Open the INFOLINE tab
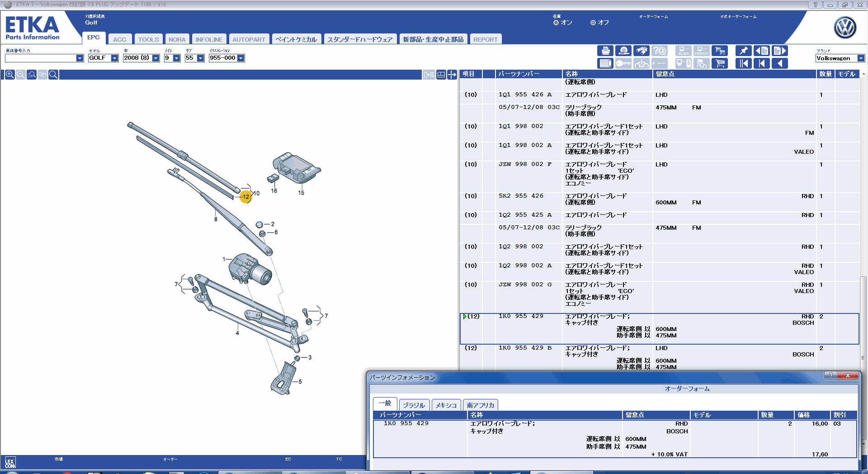This screenshot has width=868, height=474. point(209,39)
